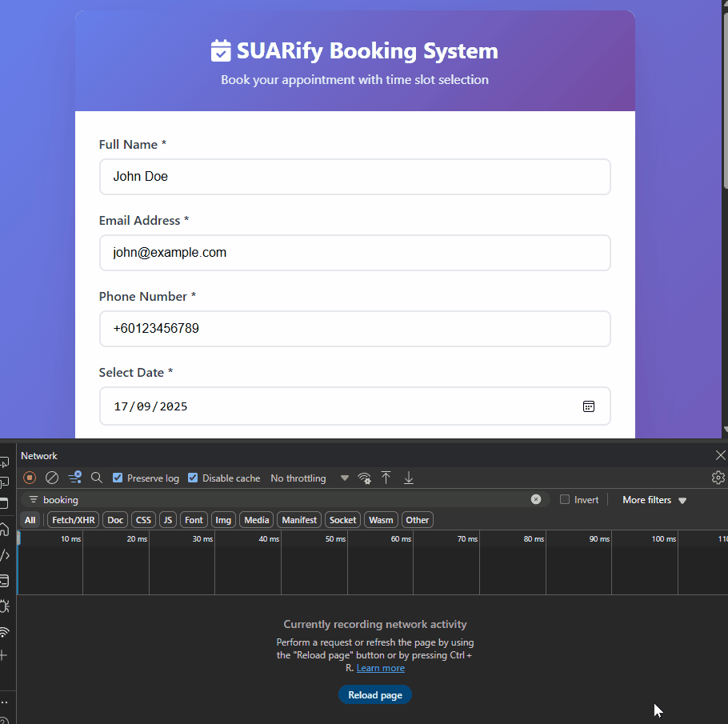The image size is (728, 724).
Task: Filter requests by JS type
Action: point(168,520)
